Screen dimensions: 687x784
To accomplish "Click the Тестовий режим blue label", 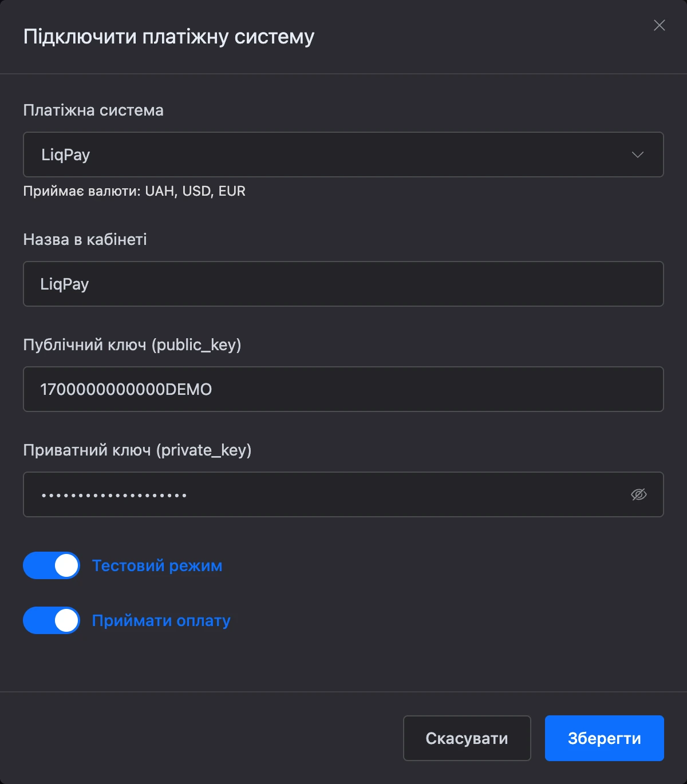I will 157,565.
